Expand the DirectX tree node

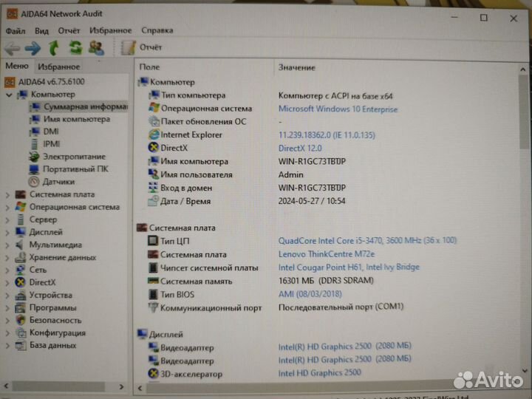coord(7,283)
